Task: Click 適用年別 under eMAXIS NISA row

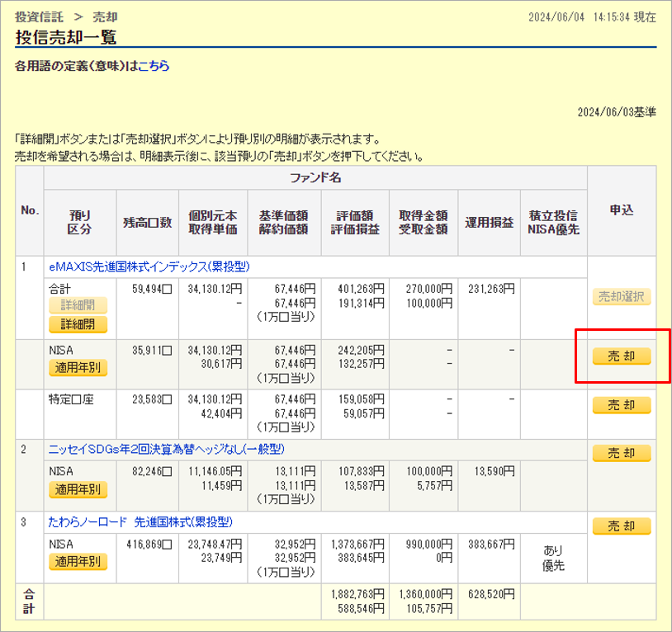Action: (x=78, y=368)
